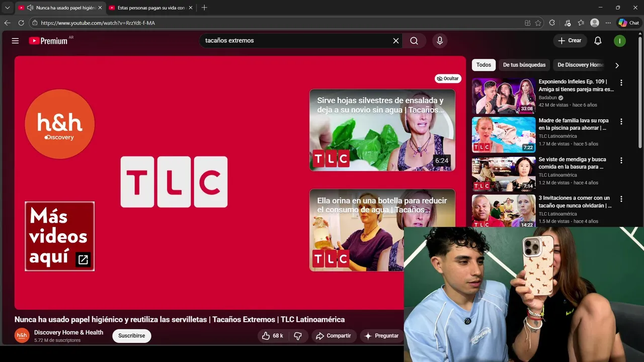Click the Más videos aquí card
This screenshot has height=362, width=644.
(59, 236)
